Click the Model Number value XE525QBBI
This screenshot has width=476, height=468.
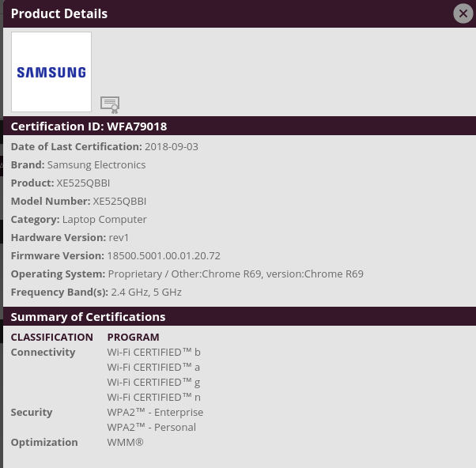(119, 202)
